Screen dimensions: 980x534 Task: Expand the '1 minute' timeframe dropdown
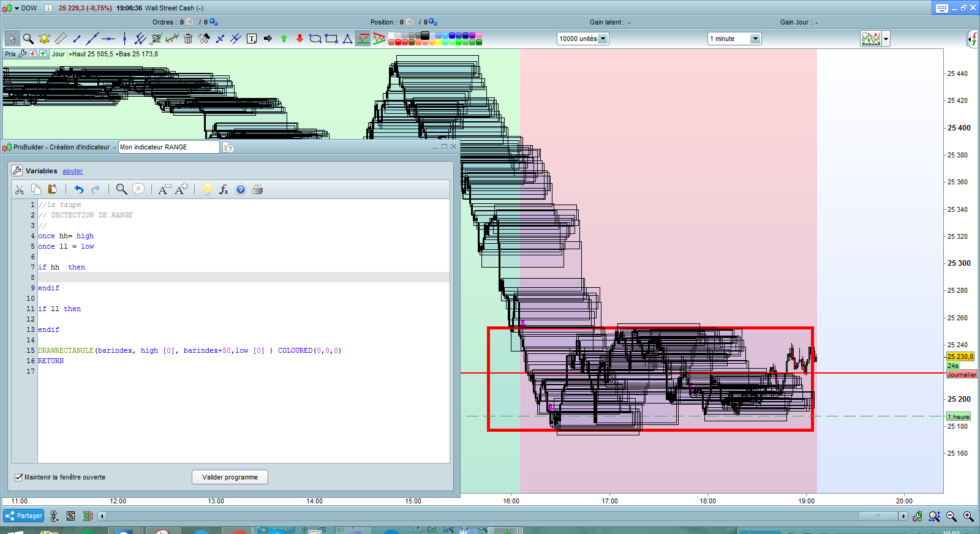click(755, 39)
